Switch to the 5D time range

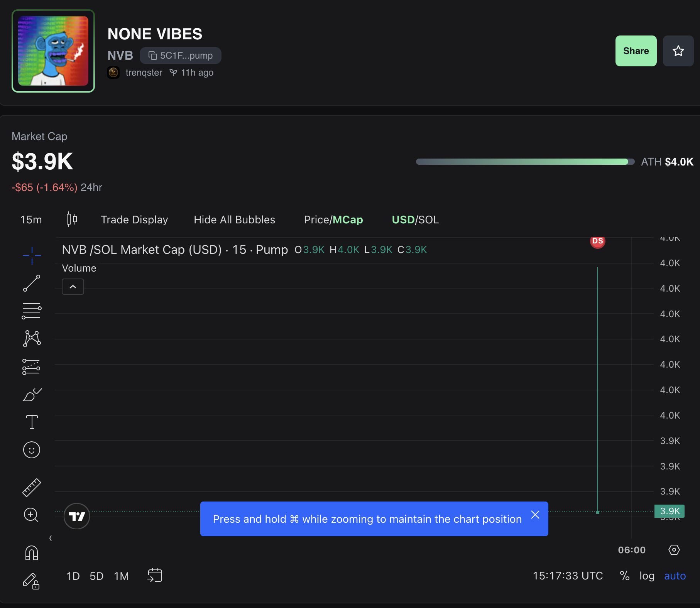96,576
